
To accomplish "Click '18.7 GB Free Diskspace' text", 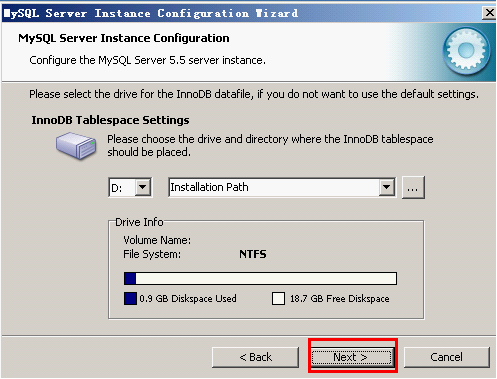I will click(340, 298).
